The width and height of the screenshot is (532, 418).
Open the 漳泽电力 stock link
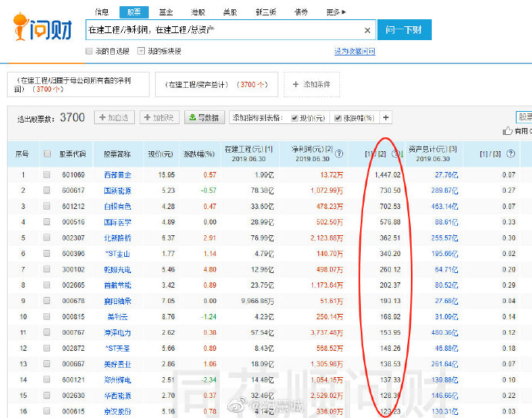pos(117,332)
